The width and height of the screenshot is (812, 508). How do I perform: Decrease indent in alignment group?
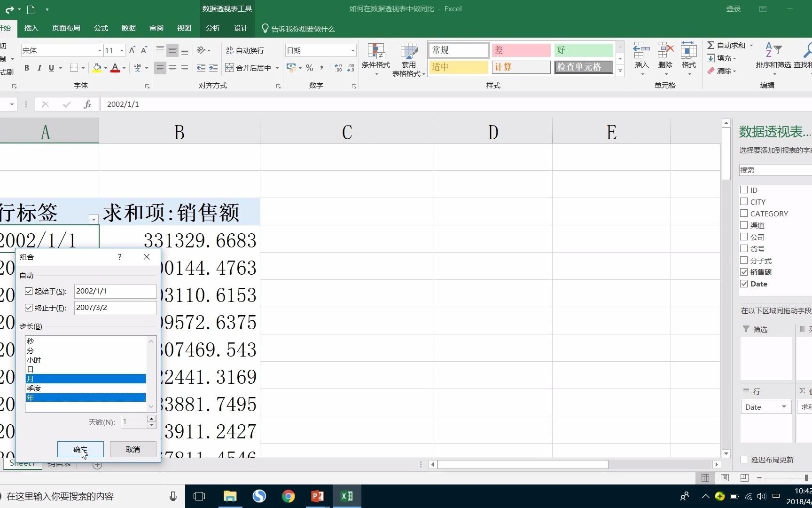click(201, 68)
